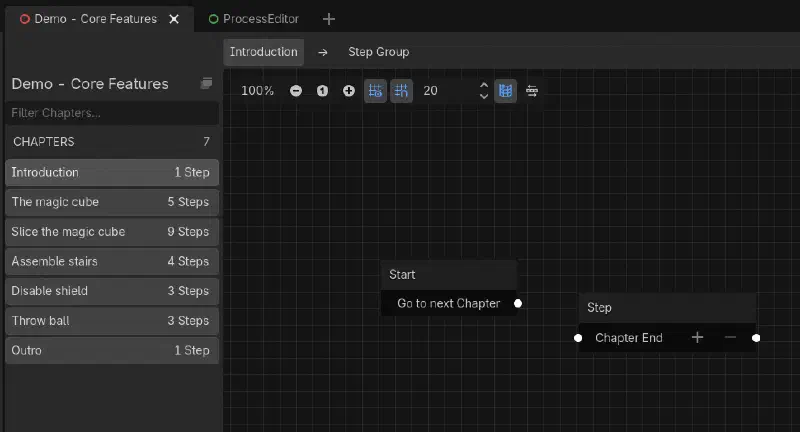The image size is (800, 432).
Task: Toggle grid visibility icon with eye
Action: (375, 91)
